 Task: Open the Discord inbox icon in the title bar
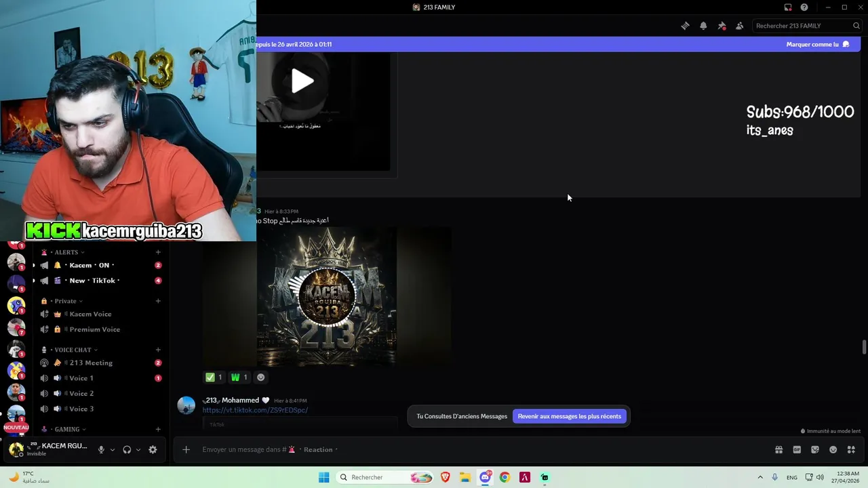[x=788, y=7]
